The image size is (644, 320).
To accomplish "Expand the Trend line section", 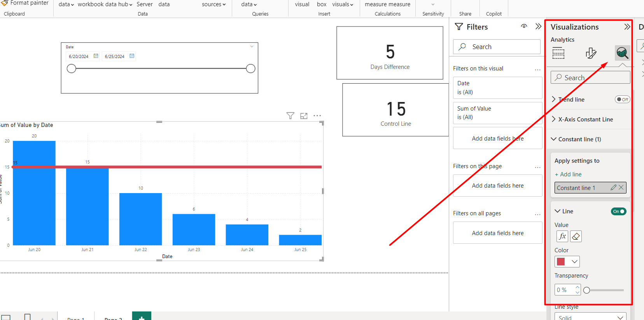I will [x=554, y=99].
